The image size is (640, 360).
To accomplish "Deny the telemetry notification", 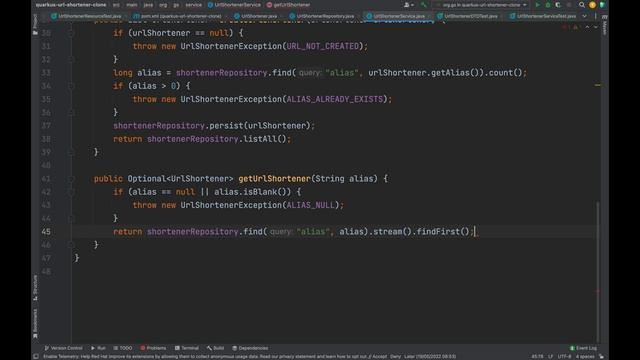I will coord(395,356).
